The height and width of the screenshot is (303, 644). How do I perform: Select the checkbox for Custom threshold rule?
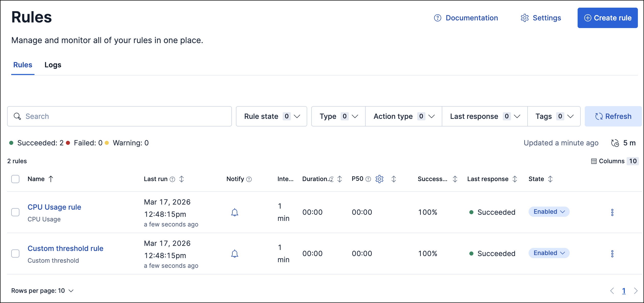[x=15, y=254]
